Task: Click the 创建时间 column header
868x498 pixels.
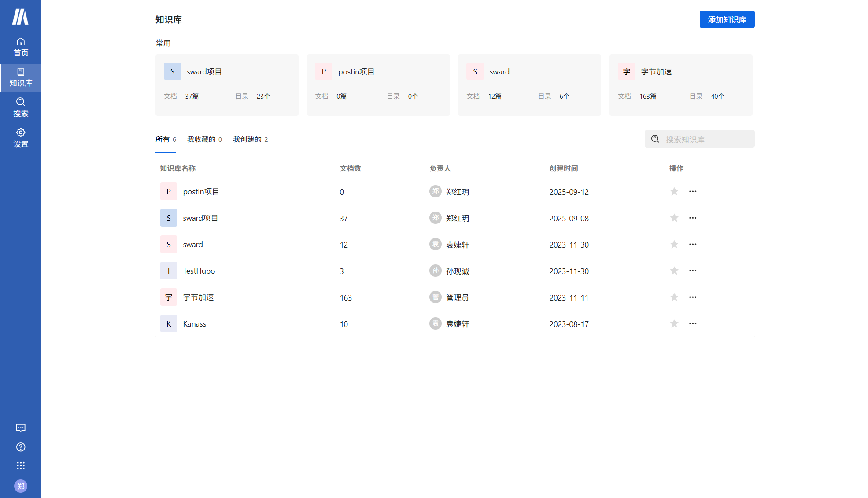Action: pos(564,168)
